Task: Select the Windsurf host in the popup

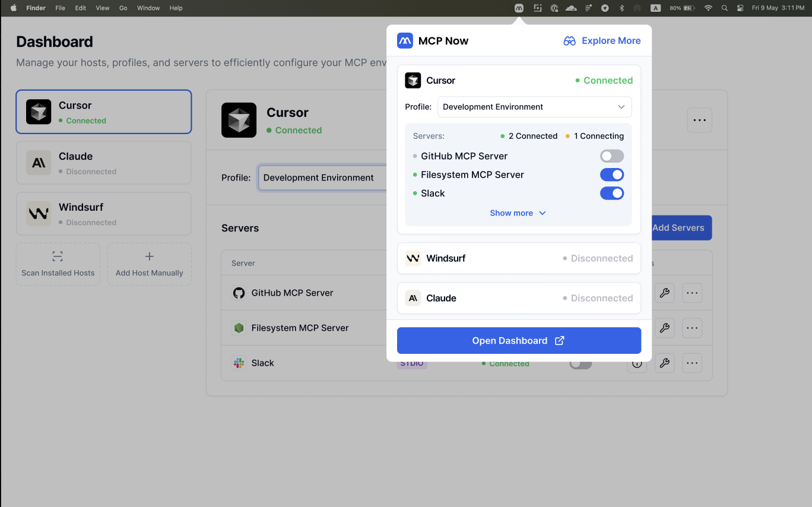Action: pyautogui.click(x=519, y=258)
